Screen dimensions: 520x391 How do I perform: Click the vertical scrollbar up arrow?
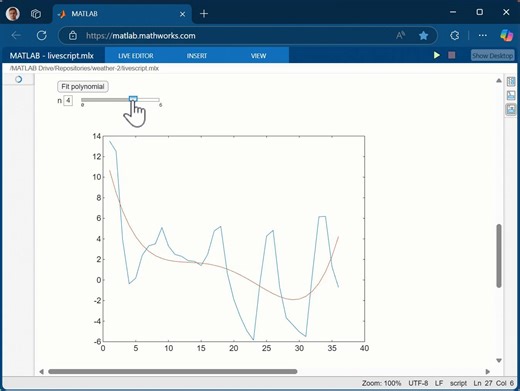point(499,80)
